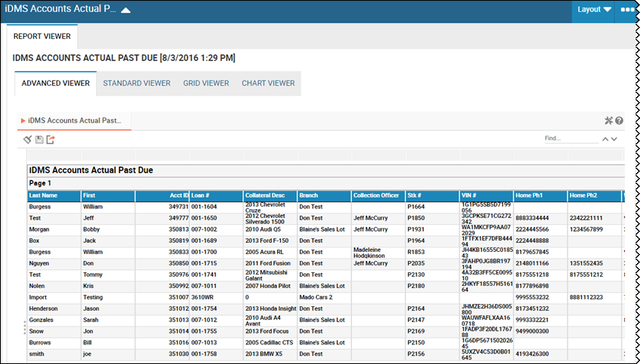Switch to GRID VIEWER tab
This screenshot has height=364, width=640.
(x=206, y=83)
